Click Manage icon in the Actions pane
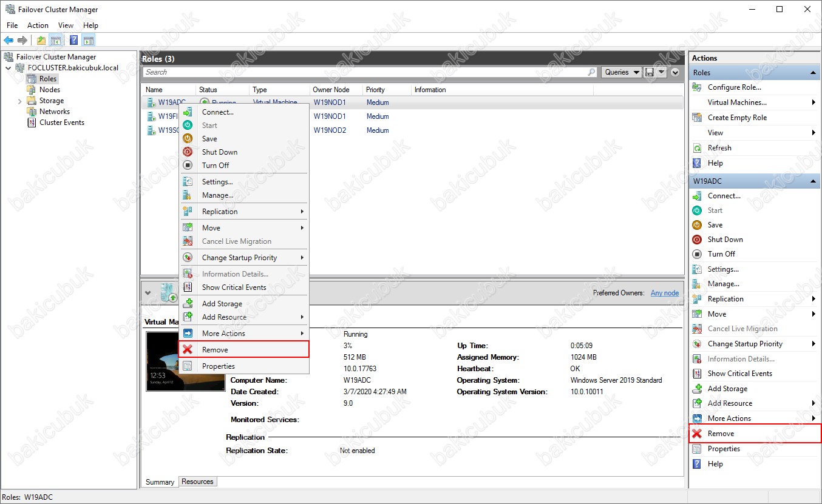This screenshot has width=822, height=504. 697,284
